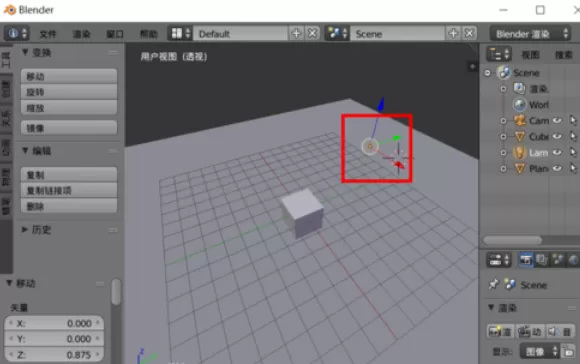Click the Plane mesh icon in outliner
Image resolution: width=580 pixels, height=364 pixels.
520,169
